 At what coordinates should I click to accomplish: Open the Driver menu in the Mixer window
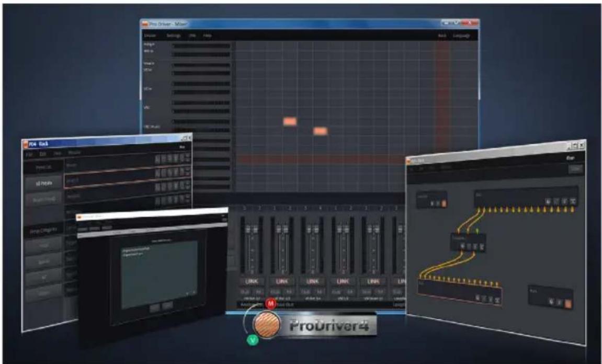tap(150, 36)
